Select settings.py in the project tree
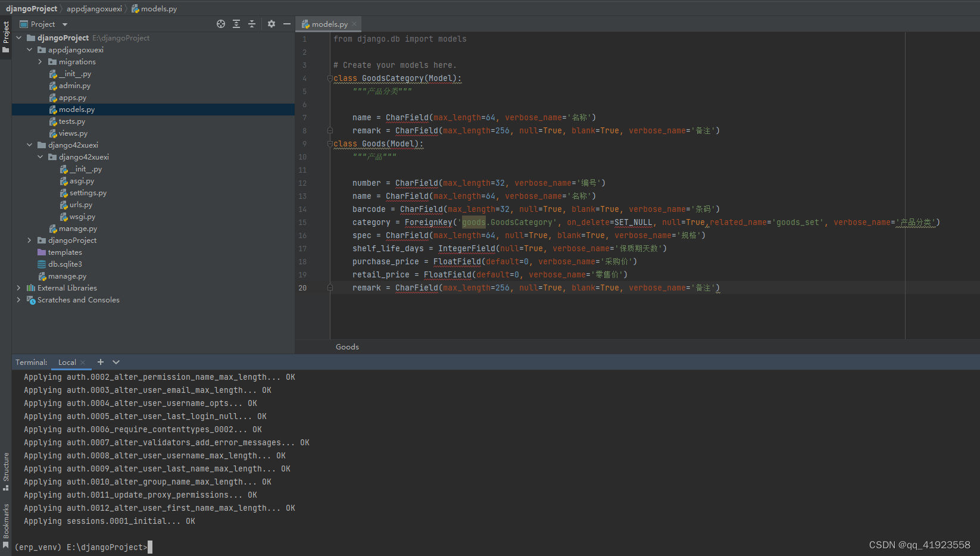Image resolution: width=980 pixels, height=556 pixels. [88, 192]
